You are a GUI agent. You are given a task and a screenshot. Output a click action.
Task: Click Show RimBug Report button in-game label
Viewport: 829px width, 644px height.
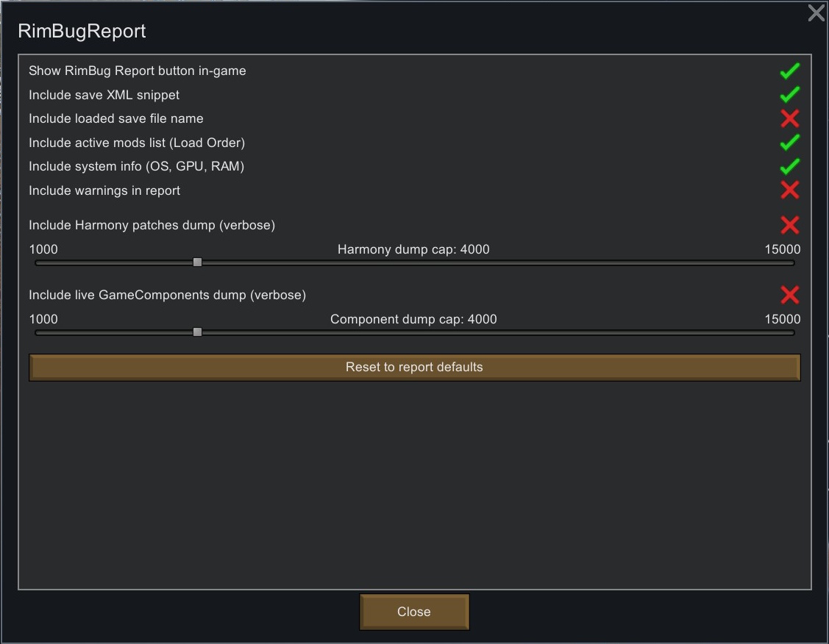[x=138, y=71]
